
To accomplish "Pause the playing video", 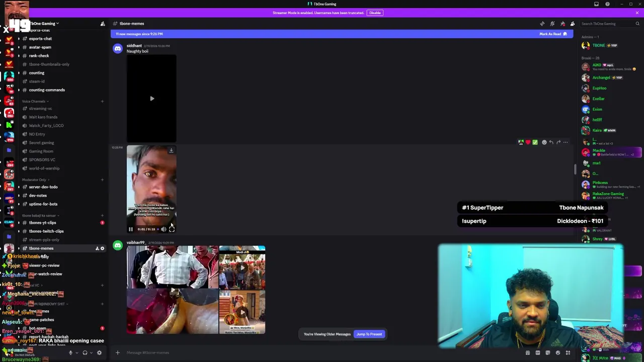I will point(130,229).
